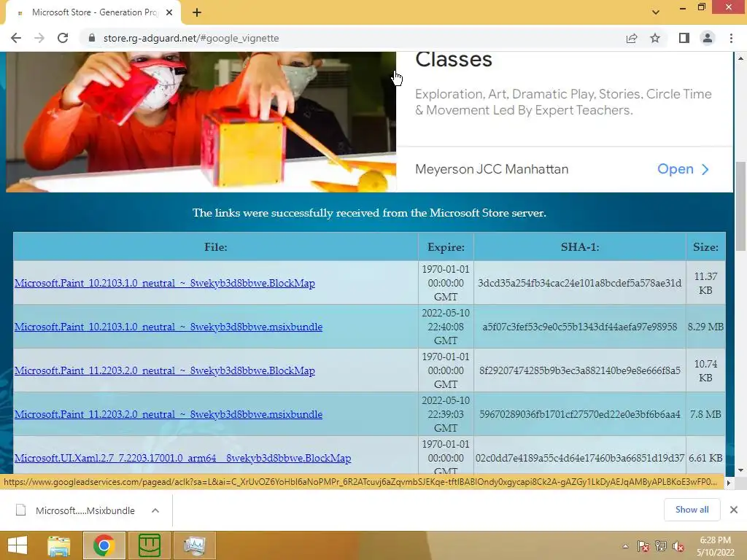Click the Expire column header
This screenshot has width=747, height=560.
pos(446,247)
